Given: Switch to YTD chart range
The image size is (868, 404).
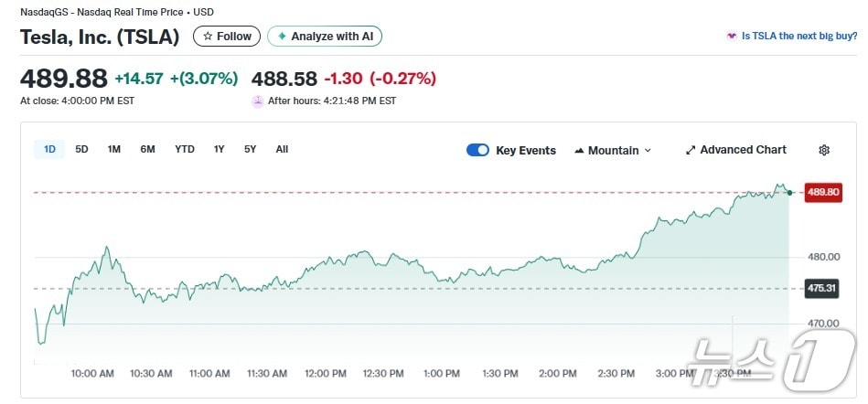Looking at the screenshot, I should (185, 149).
